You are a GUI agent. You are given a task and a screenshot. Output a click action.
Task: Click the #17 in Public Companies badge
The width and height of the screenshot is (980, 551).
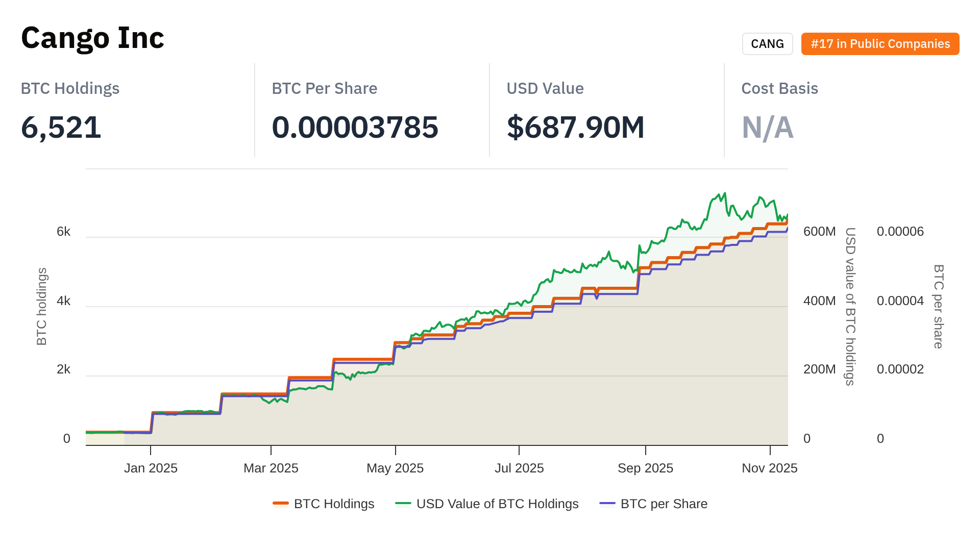coord(880,44)
